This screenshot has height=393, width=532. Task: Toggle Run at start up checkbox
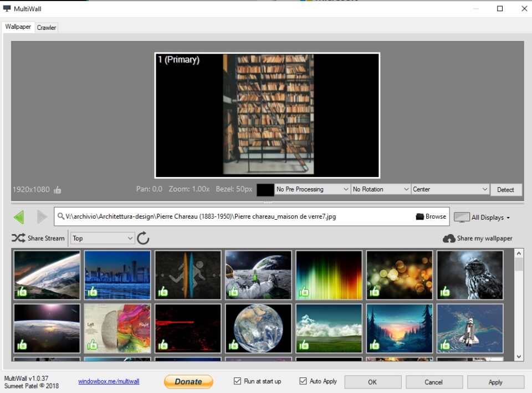click(x=238, y=381)
